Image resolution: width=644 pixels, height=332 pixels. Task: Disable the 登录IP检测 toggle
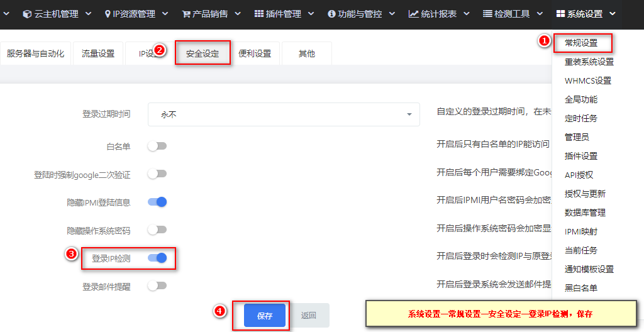(157, 258)
